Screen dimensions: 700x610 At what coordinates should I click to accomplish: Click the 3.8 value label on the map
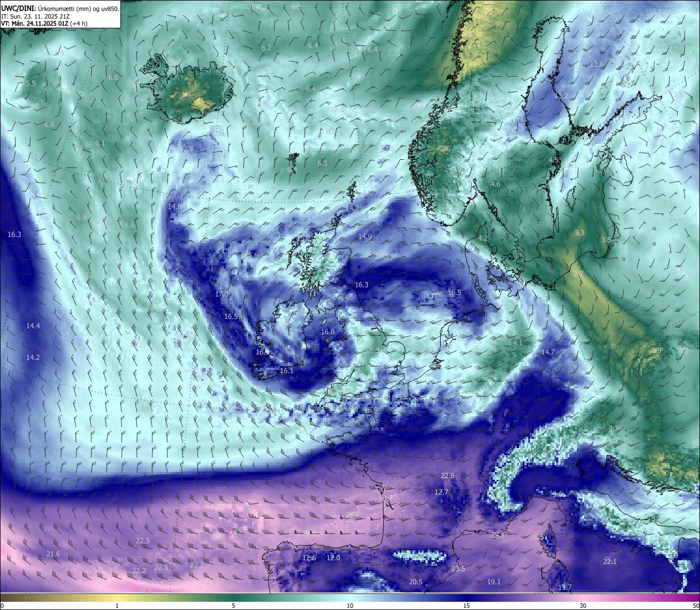coord(605,240)
